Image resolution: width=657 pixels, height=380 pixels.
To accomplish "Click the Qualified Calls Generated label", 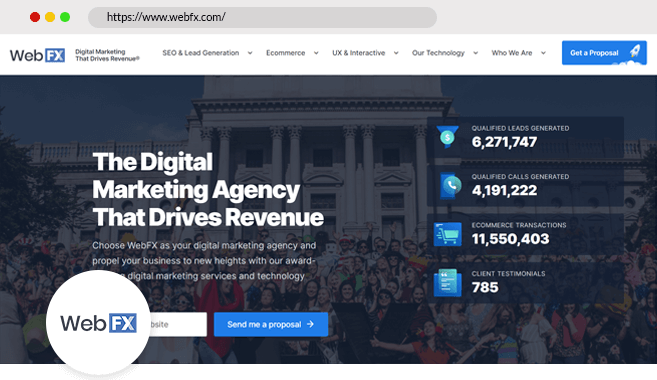I will [520, 177].
